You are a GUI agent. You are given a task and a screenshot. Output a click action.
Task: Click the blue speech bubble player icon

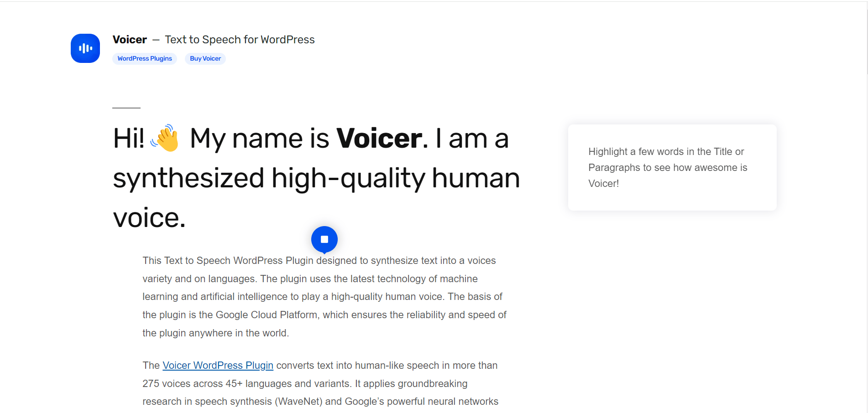[x=324, y=239]
